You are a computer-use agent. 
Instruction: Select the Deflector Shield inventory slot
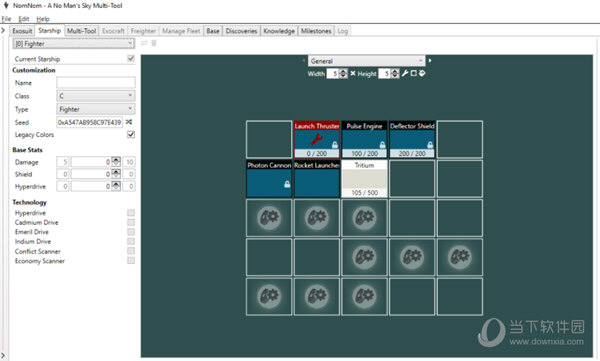click(412, 139)
